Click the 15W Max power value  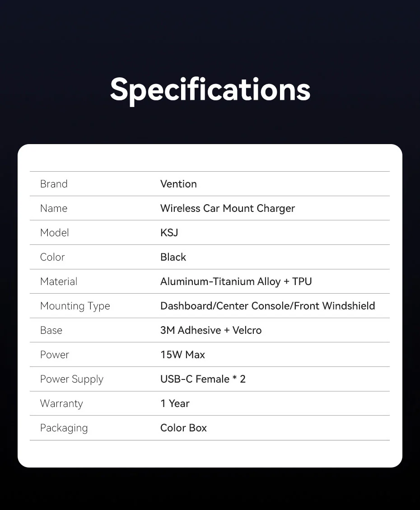pyautogui.click(x=182, y=355)
